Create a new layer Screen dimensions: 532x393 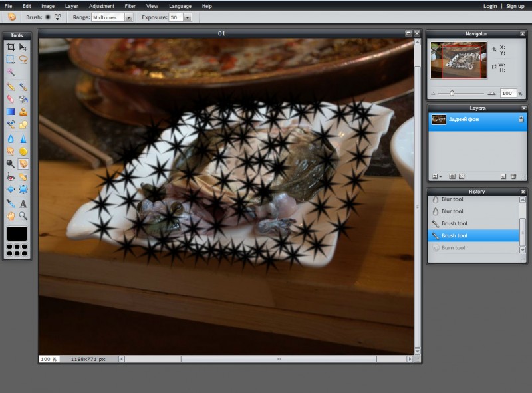[x=503, y=176]
